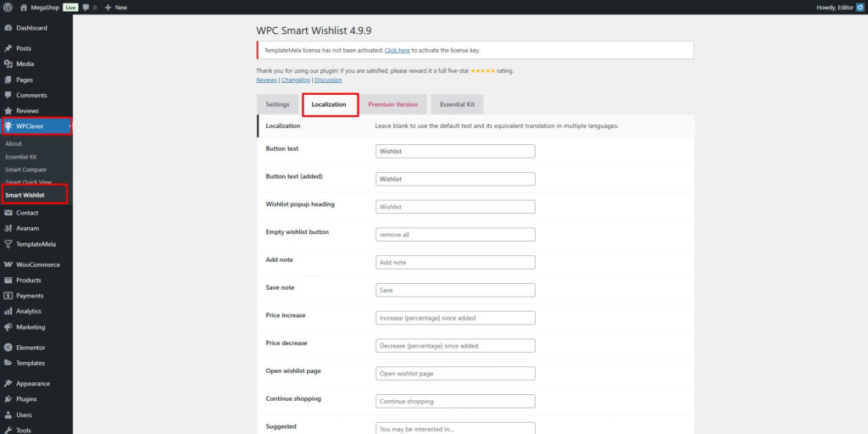Click the WPClever lightbulb icon
This screenshot has height=434, width=868.
click(8, 126)
